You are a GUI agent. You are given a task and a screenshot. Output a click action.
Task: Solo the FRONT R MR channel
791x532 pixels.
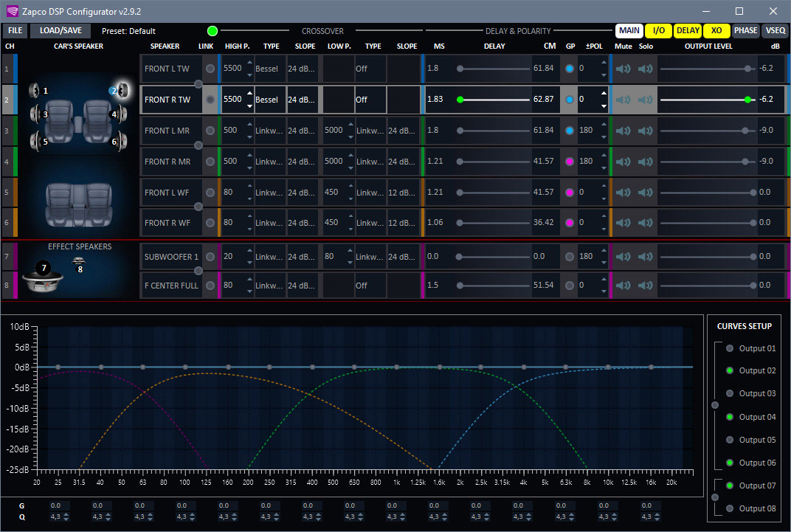pos(645,162)
